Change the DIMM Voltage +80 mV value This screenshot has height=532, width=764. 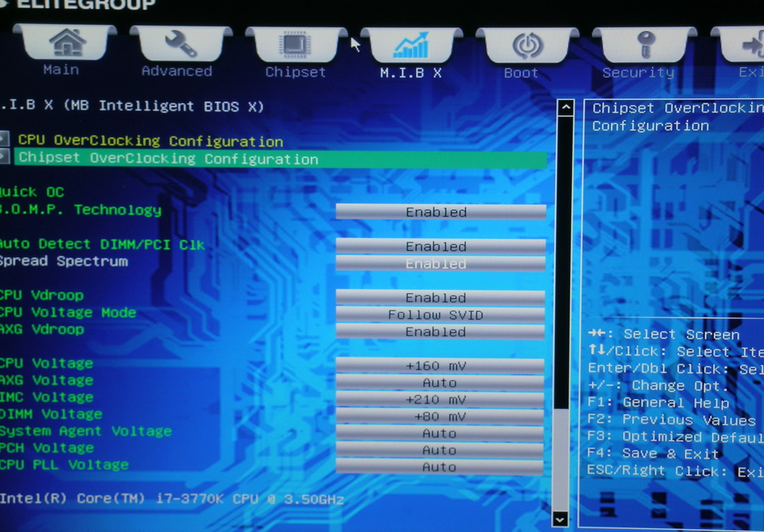point(440,416)
